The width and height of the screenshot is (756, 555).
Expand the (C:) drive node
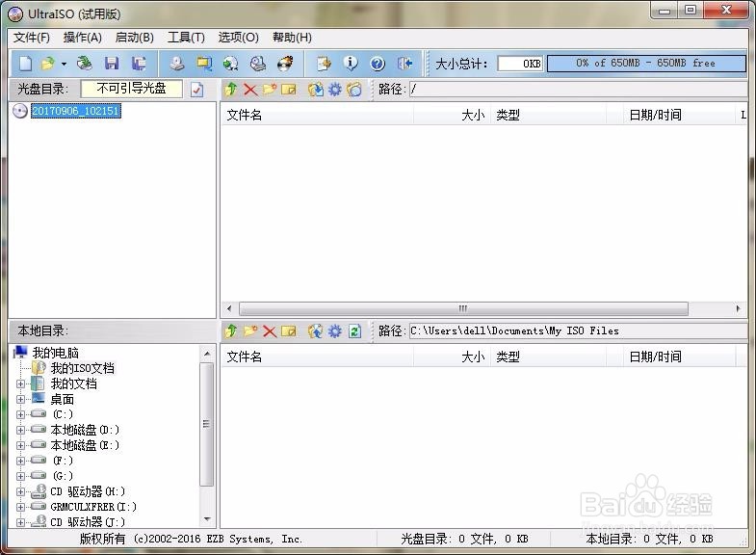[21, 414]
